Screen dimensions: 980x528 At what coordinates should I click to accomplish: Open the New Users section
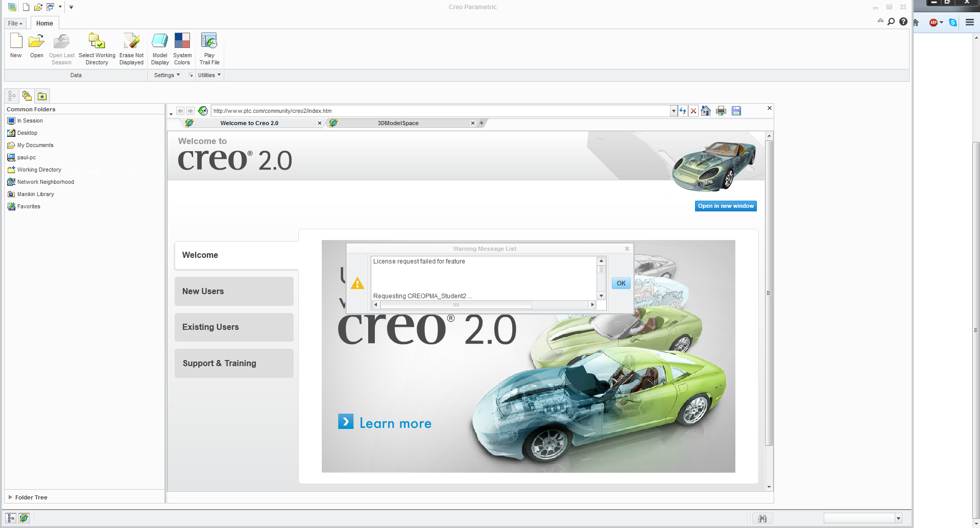234,291
